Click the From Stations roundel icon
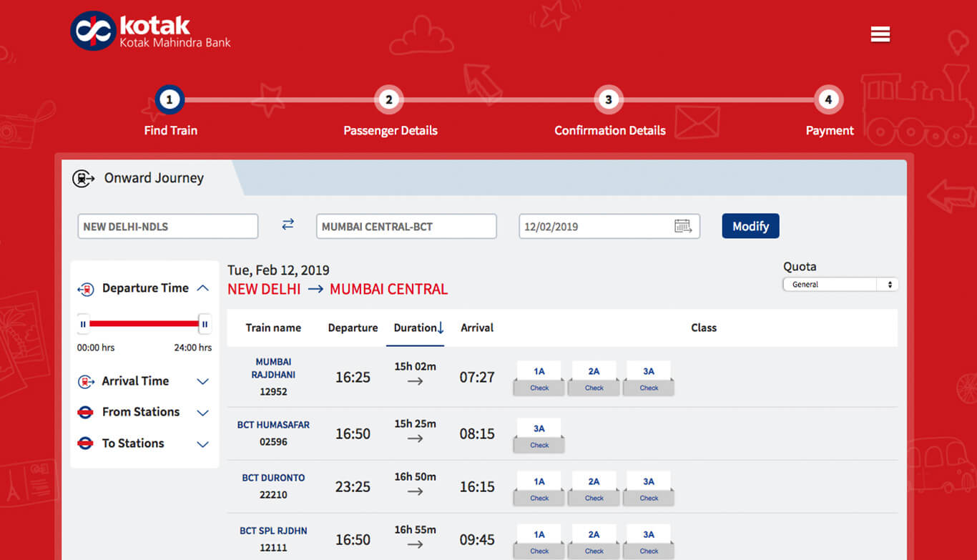Screen dimensions: 977x560 pos(85,412)
